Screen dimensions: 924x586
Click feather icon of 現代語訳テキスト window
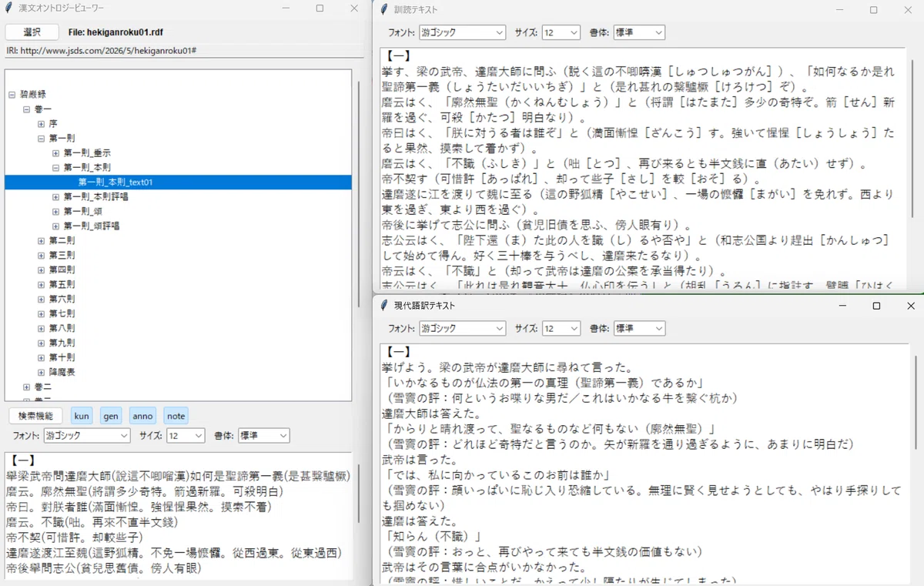coord(383,306)
